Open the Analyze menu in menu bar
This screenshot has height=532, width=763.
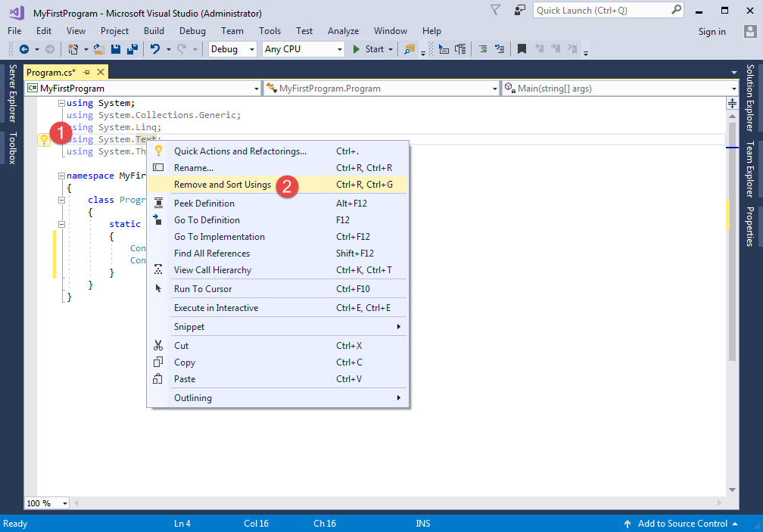pos(343,31)
